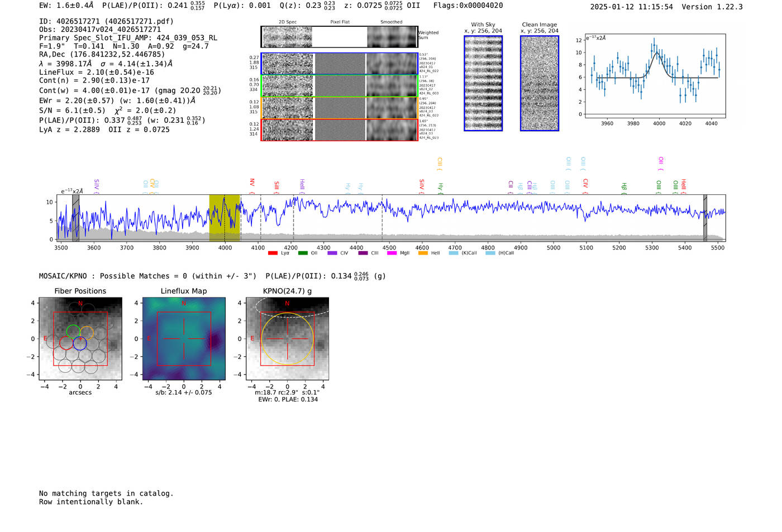Click the Primary Spec_Slot_IFU_AMP value 424_039_053_RL
The image size is (782, 532).
tap(187, 38)
